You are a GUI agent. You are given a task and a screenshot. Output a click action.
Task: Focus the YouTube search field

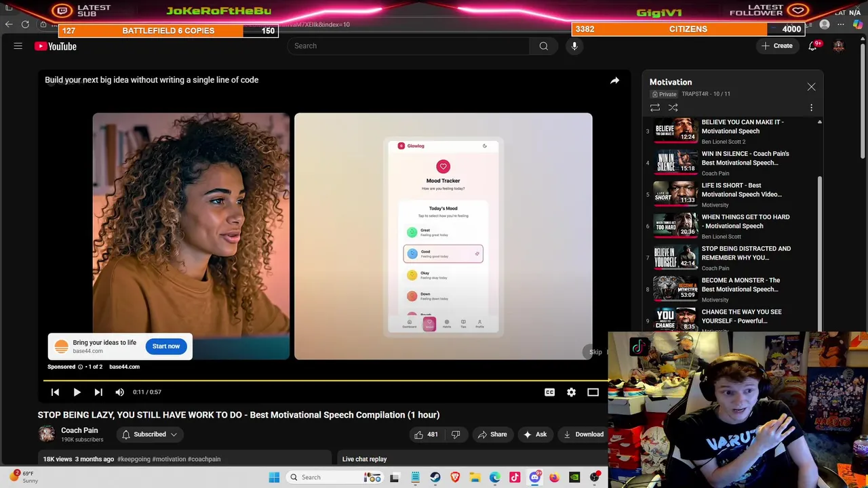click(409, 46)
